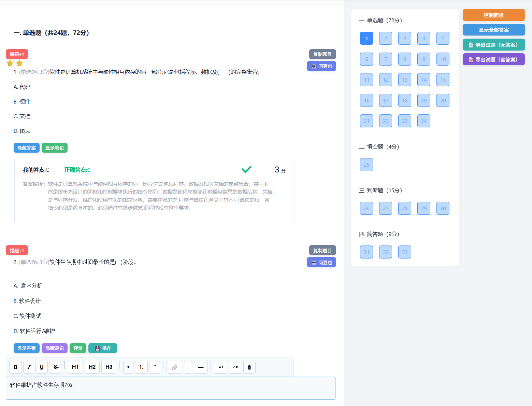This screenshot has width=532, height=406.
Task: Insert a blockquote in the editor toolbar
Action: pyautogui.click(x=155, y=367)
